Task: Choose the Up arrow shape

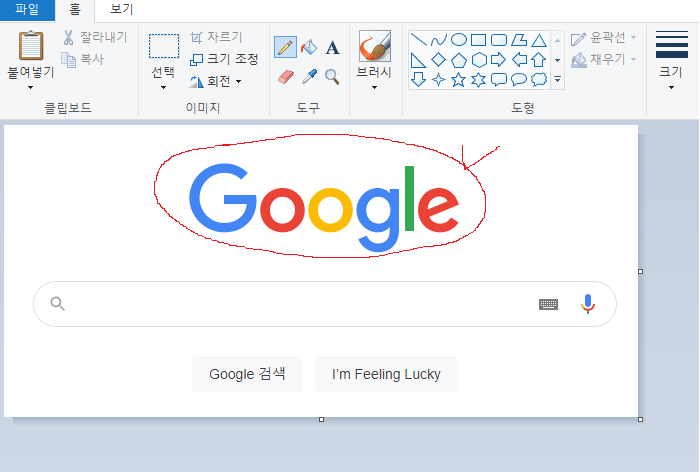Action: (539, 59)
